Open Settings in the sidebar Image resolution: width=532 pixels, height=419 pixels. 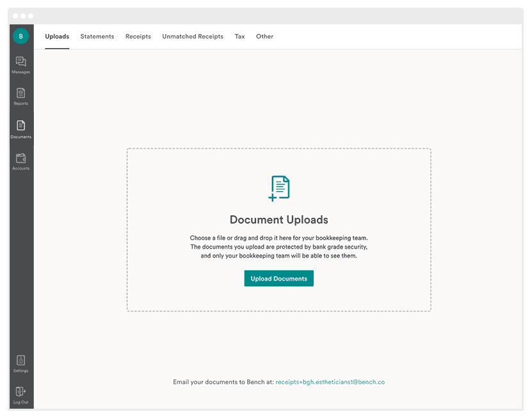(x=20, y=361)
